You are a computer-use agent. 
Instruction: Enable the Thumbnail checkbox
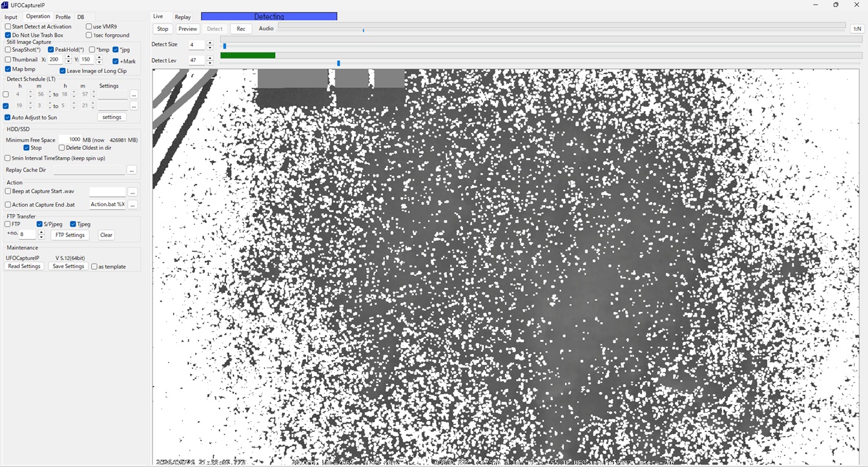click(8, 60)
